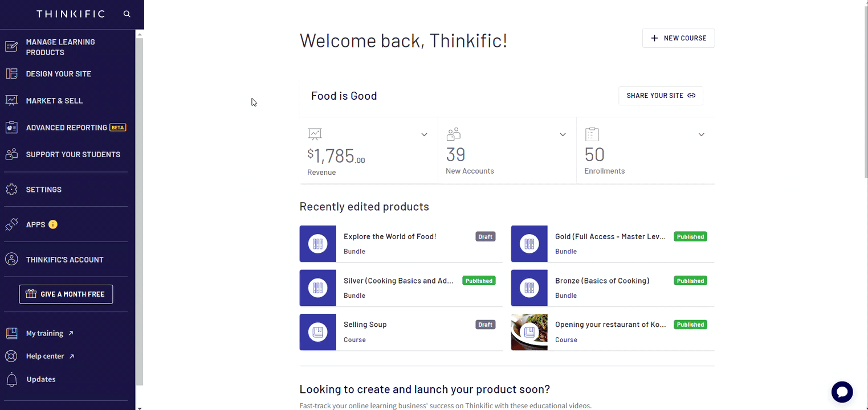Click the My training book icon

[x=11, y=333]
